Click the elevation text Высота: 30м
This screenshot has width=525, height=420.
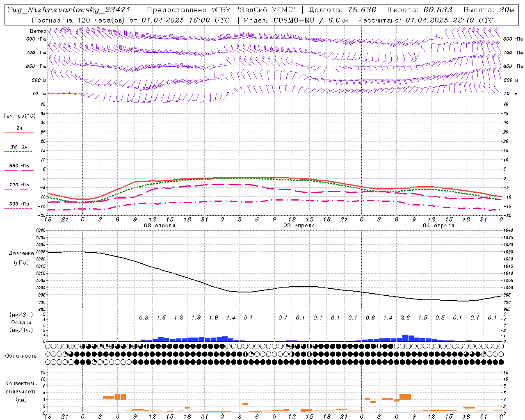click(488, 10)
